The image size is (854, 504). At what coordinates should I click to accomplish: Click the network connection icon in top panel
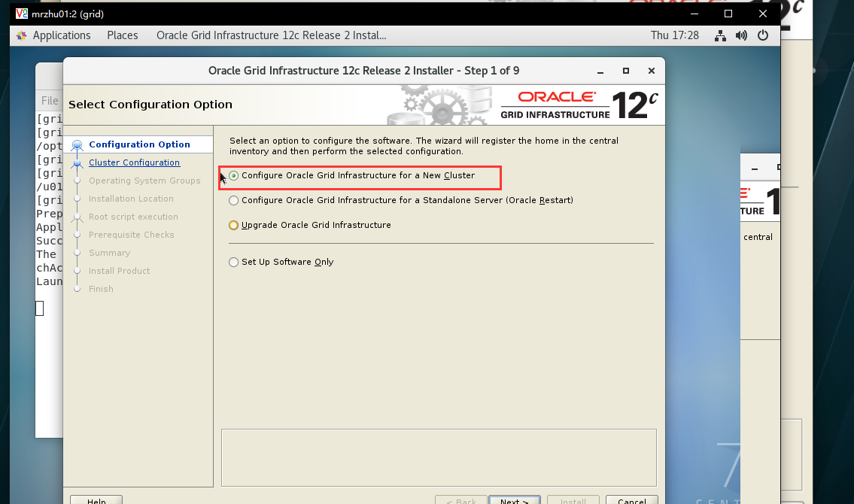tap(720, 35)
